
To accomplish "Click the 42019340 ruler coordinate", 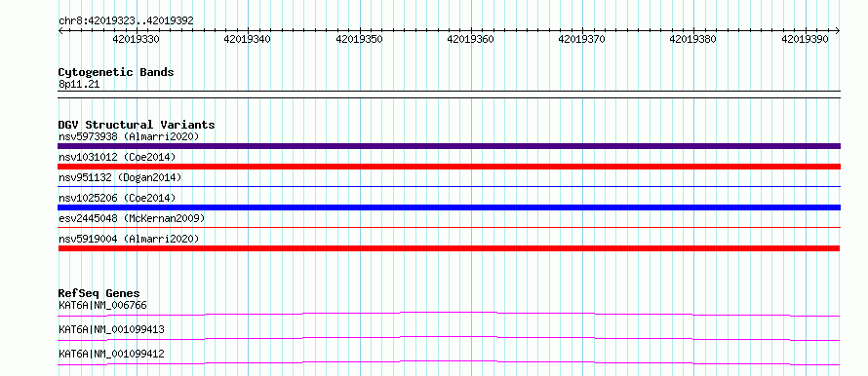I will point(248,39).
